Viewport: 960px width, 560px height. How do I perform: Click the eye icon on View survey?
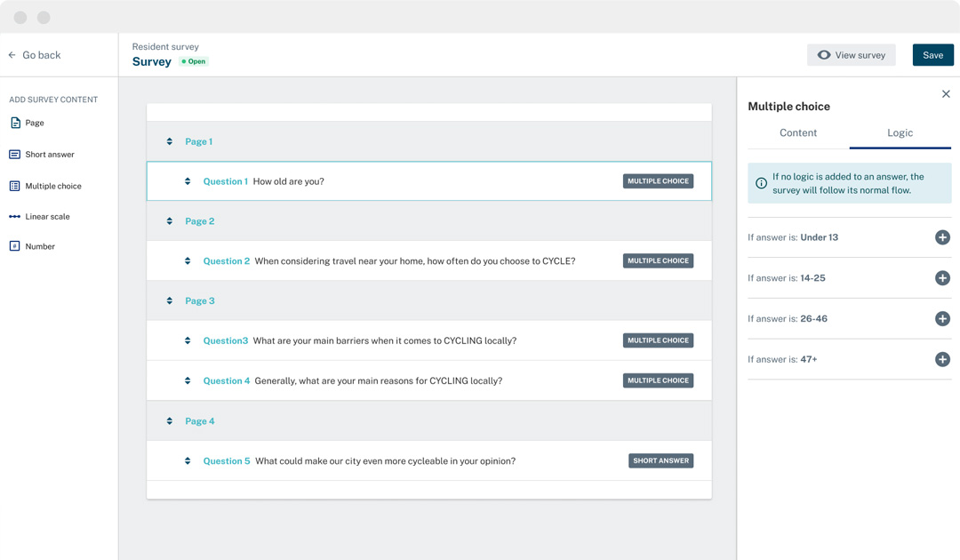click(824, 54)
